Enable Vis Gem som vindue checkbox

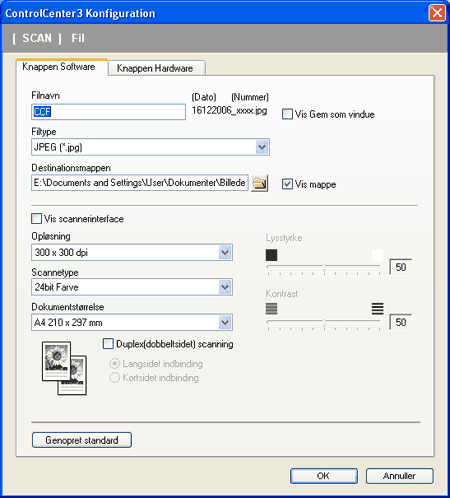(x=287, y=114)
